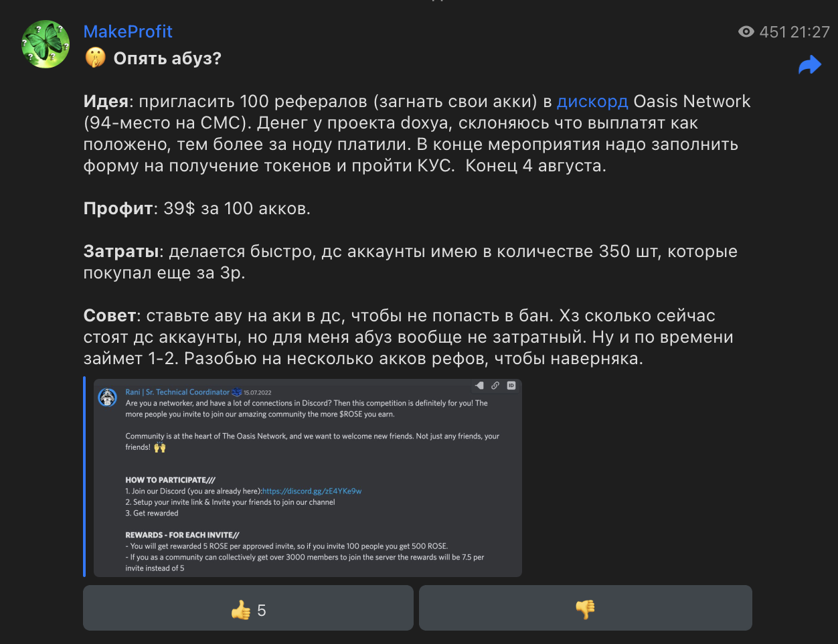
Task: Click the views eye icon
Action: click(746, 31)
